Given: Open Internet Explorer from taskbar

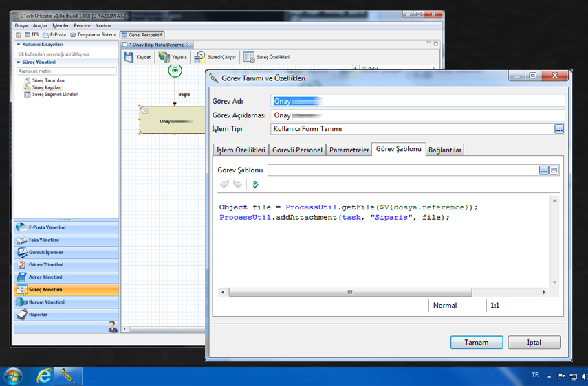Looking at the screenshot, I should click(x=44, y=376).
